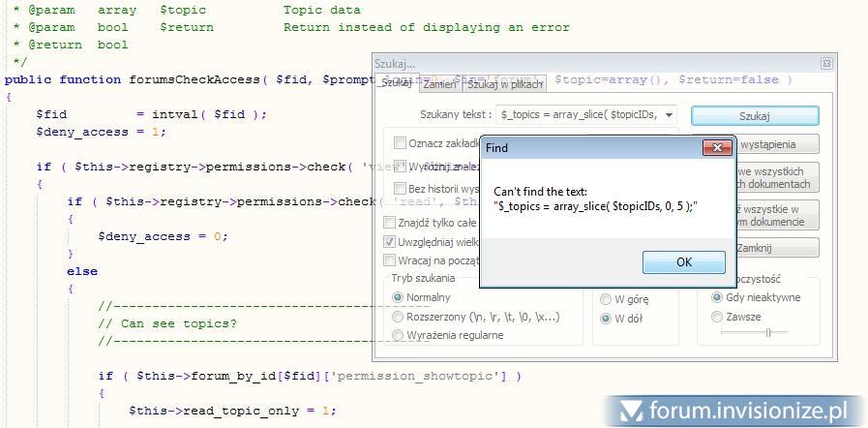Screen dimensions: 868x428
Task: Open the Szukaj w plikach tab
Action: (x=504, y=84)
